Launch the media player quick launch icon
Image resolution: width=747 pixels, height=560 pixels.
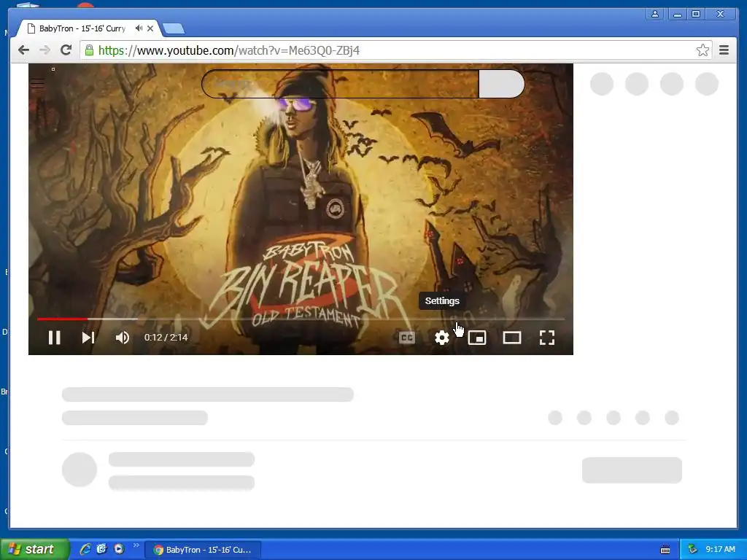(x=119, y=549)
